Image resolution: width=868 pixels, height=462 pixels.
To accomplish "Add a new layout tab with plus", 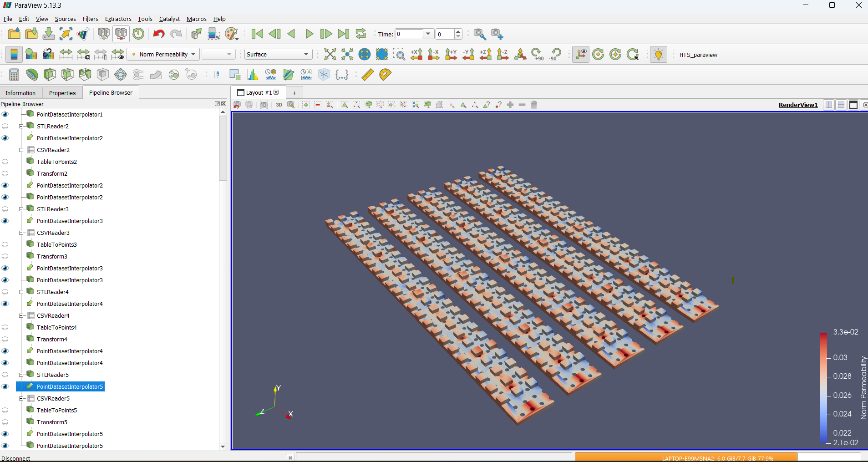I will pos(294,93).
